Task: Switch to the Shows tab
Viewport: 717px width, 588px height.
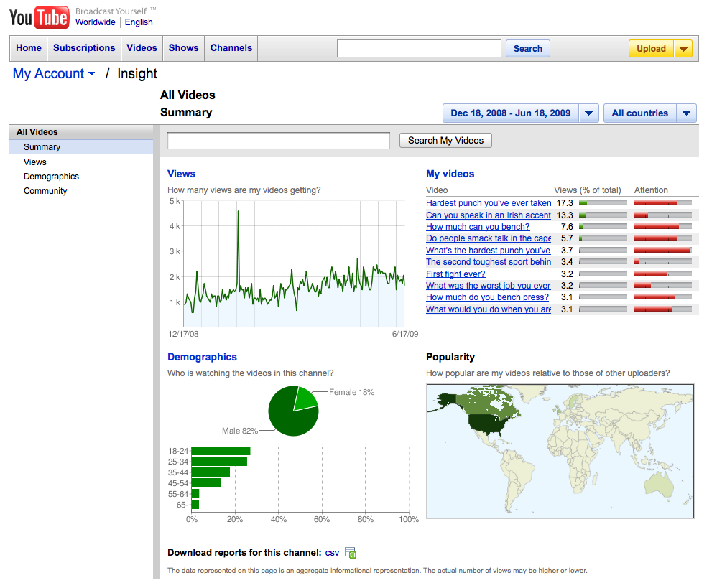Action: pyautogui.click(x=183, y=48)
